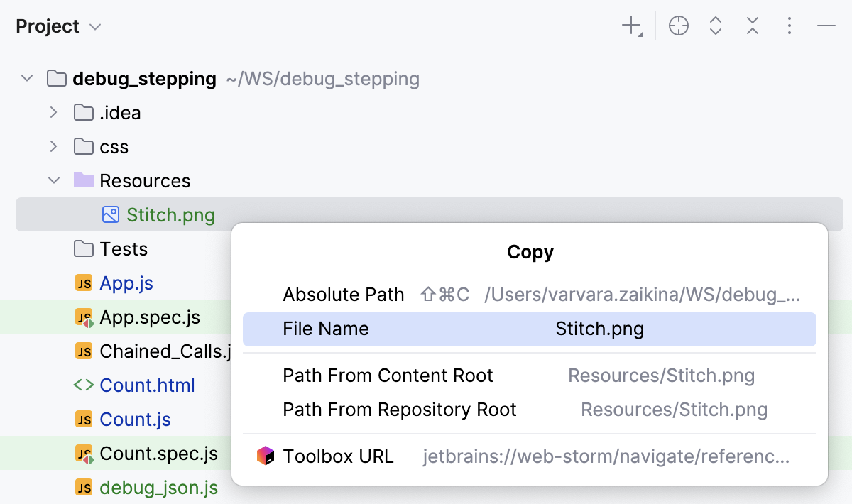
Task: Click the Toolbox icon beside Toolbox URL
Action: click(266, 456)
